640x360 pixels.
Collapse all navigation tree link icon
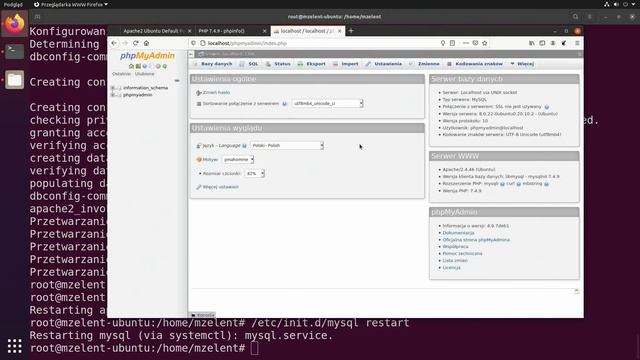[177, 81]
